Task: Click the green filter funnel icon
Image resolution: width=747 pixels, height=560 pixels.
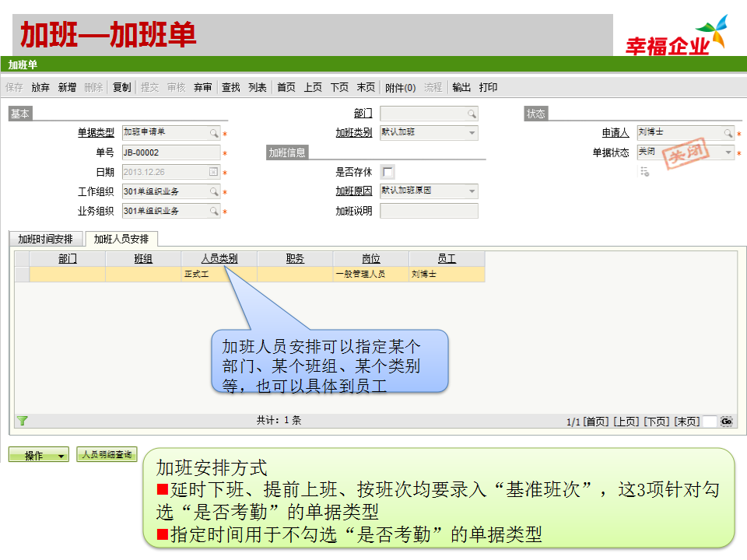Action: tap(23, 421)
